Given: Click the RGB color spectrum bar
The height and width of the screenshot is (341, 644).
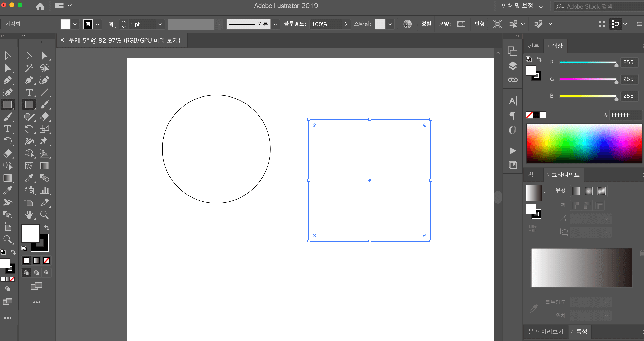Looking at the screenshot, I should coord(584,144).
